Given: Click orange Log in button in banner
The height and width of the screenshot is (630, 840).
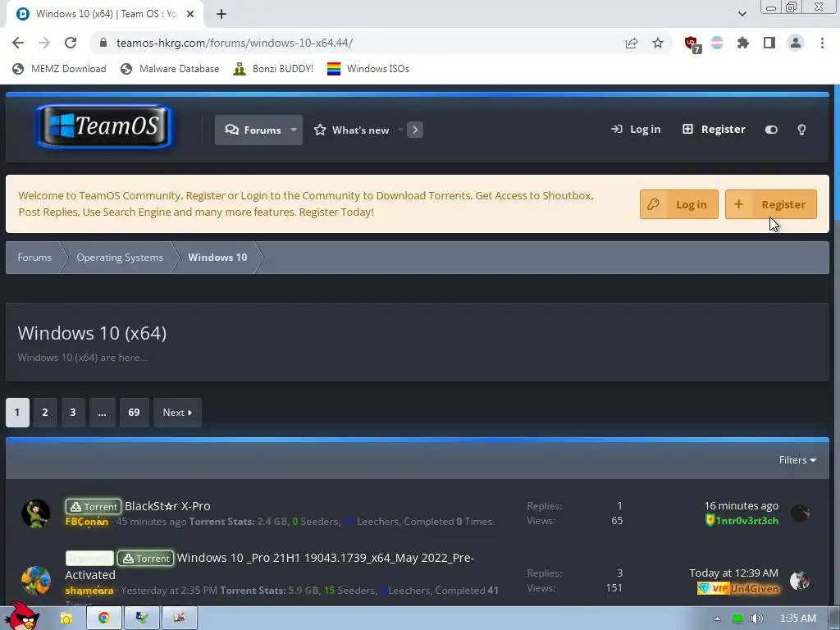Looking at the screenshot, I should tap(678, 204).
